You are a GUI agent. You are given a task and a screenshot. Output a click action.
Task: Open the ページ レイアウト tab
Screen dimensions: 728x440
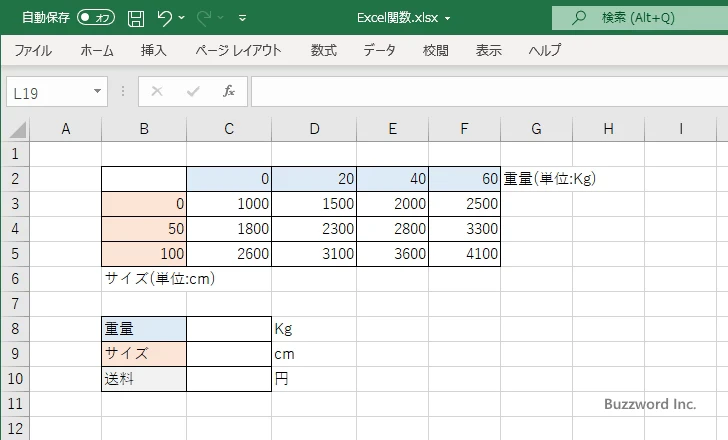238,50
